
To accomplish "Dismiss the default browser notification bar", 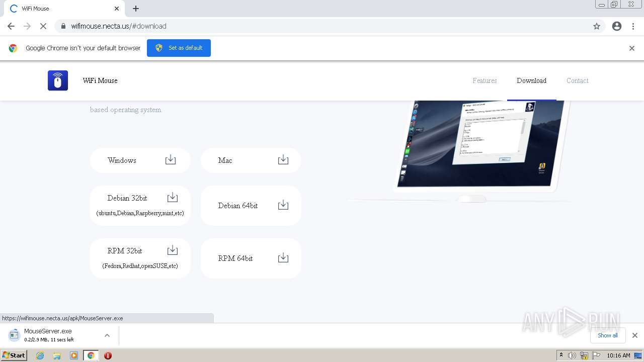I will (x=632, y=48).
